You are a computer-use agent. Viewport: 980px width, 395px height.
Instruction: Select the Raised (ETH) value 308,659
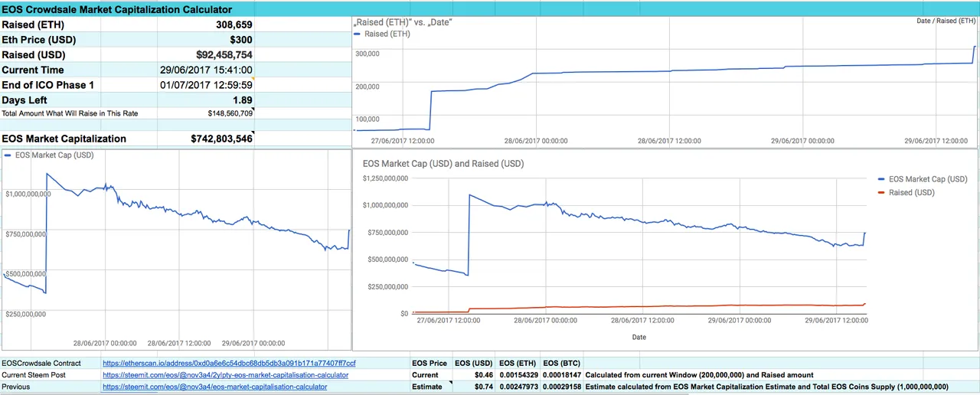pos(234,24)
